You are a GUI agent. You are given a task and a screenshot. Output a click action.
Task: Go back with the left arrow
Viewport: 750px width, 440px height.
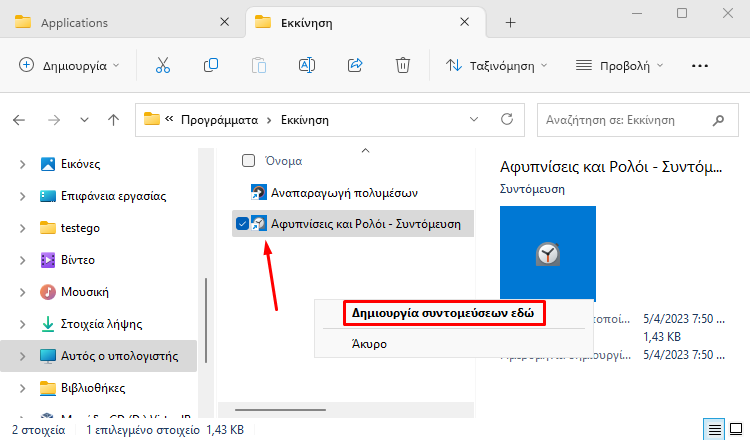(19, 120)
